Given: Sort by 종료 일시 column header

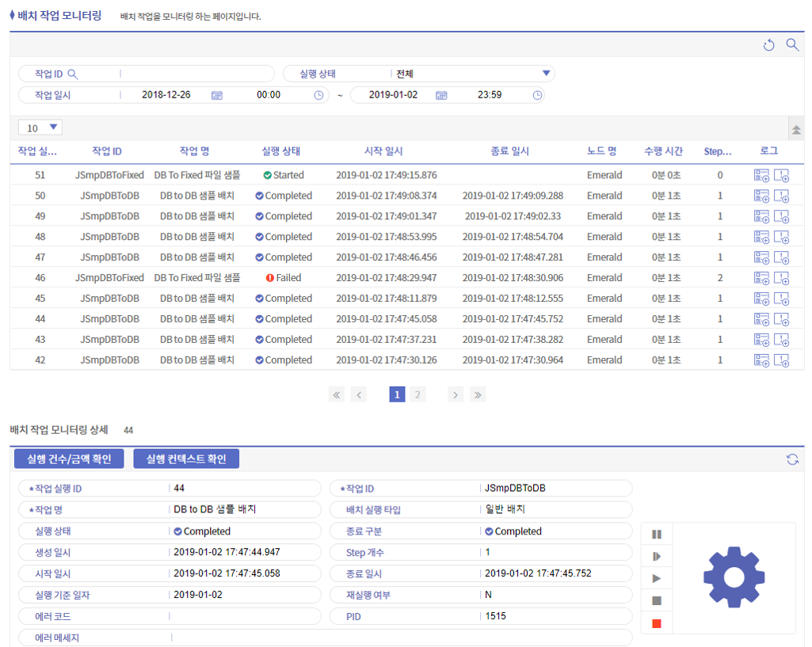Looking at the screenshot, I should click(x=510, y=151).
